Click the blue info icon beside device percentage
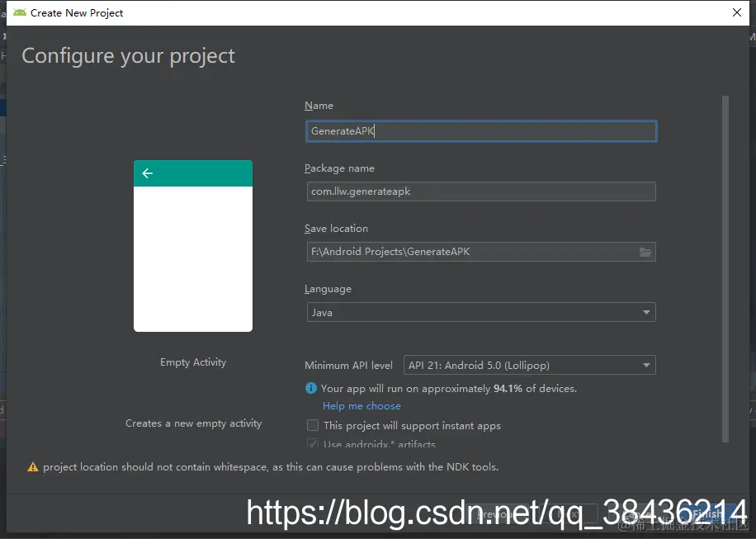Image resolution: width=756 pixels, height=539 pixels. [311, 388]
